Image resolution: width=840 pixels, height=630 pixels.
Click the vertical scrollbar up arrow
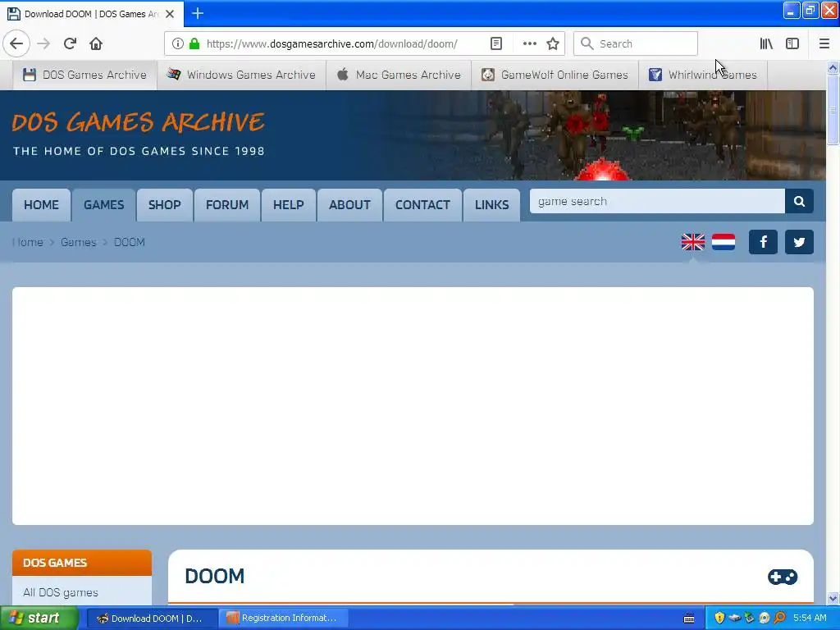coord(833,67)
